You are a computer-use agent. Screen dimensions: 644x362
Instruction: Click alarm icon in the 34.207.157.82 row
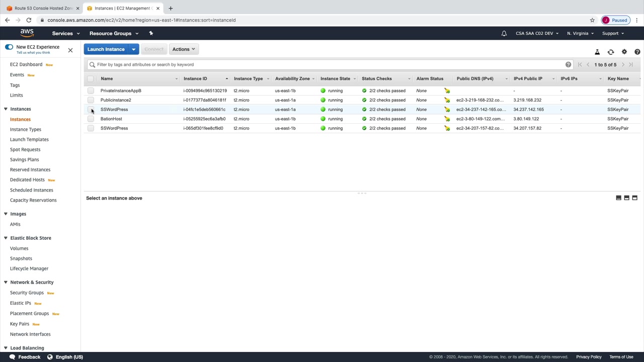pyautogui.click(x=447, y=128)
